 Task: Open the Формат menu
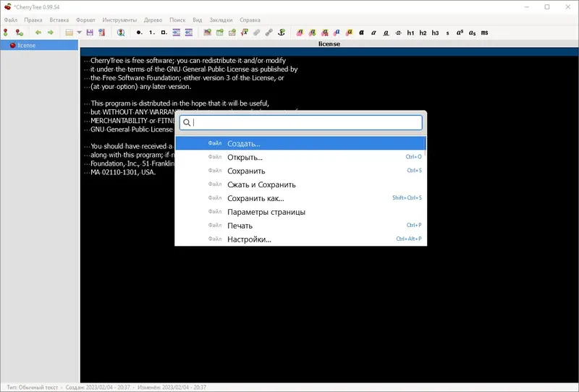[85, 20]
